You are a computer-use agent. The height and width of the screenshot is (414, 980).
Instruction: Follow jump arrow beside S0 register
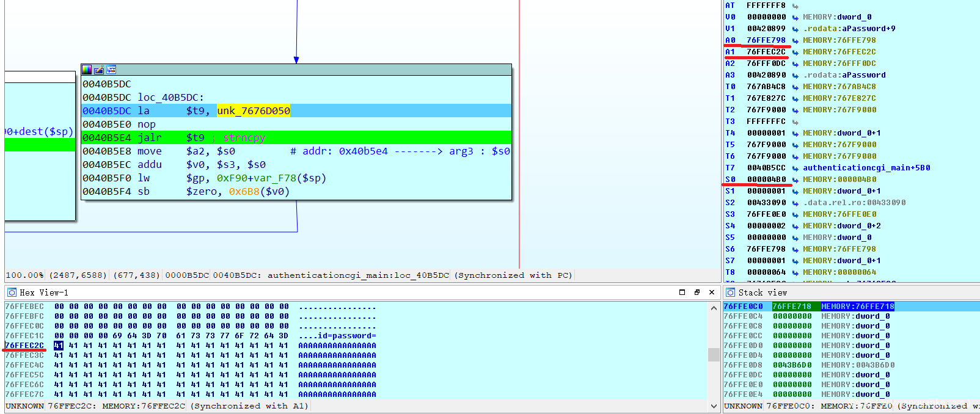[x=795, y=180]
